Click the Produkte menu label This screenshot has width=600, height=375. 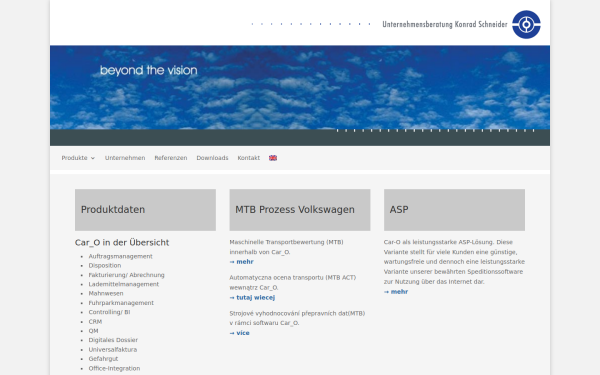click(x=75, y=158)
